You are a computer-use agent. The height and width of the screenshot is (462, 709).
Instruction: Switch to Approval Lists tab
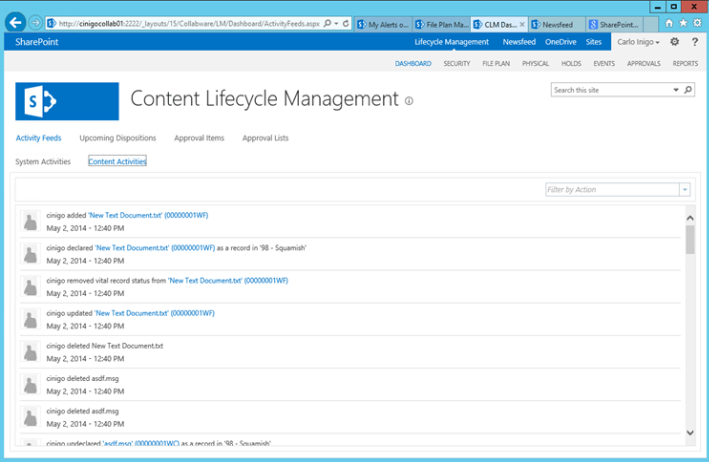tap(265, 138)
